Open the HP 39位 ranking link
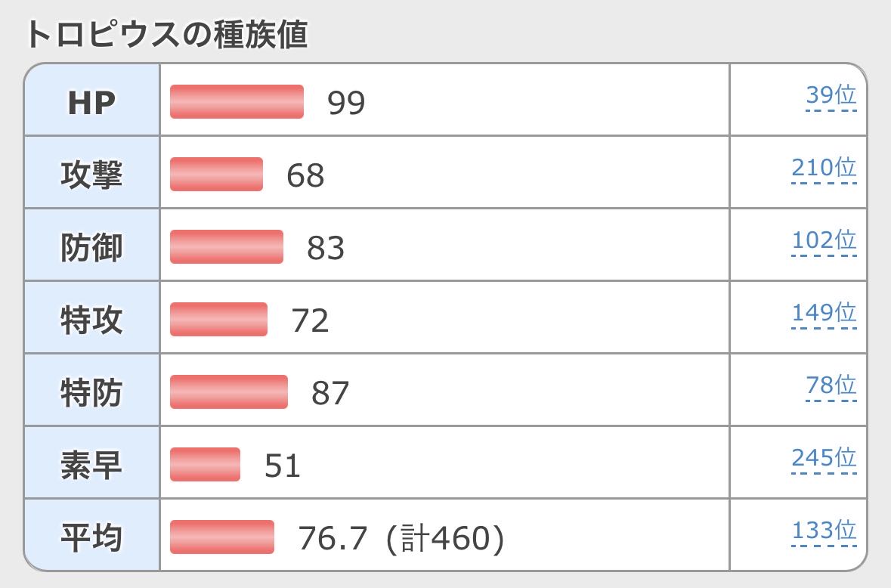The image size is (891, 588). point(831,95)
